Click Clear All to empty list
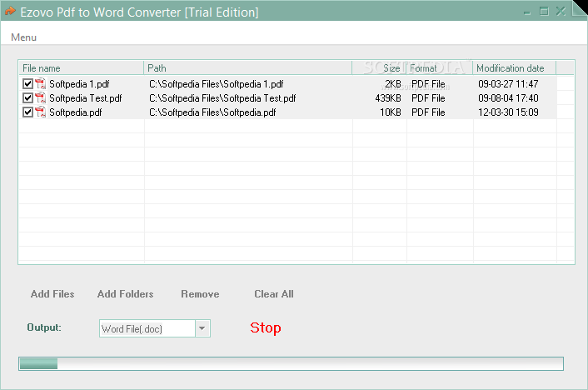Image resolution: width=588 pixels, height=390 pixels. coord(274,294)
